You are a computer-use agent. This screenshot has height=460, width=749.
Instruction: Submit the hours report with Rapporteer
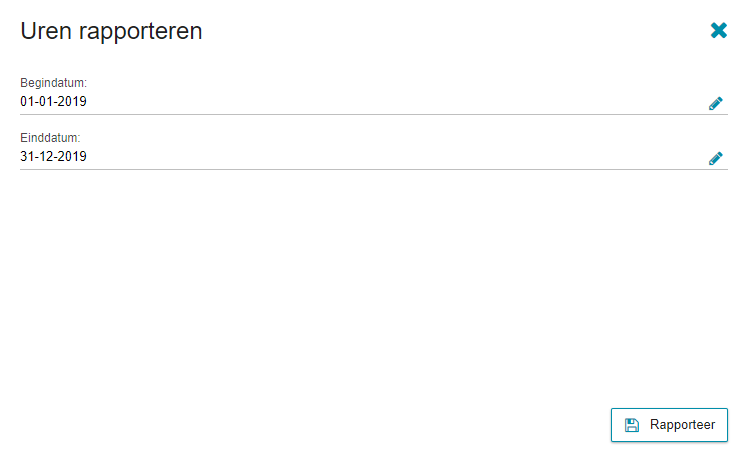pos(669,425)
